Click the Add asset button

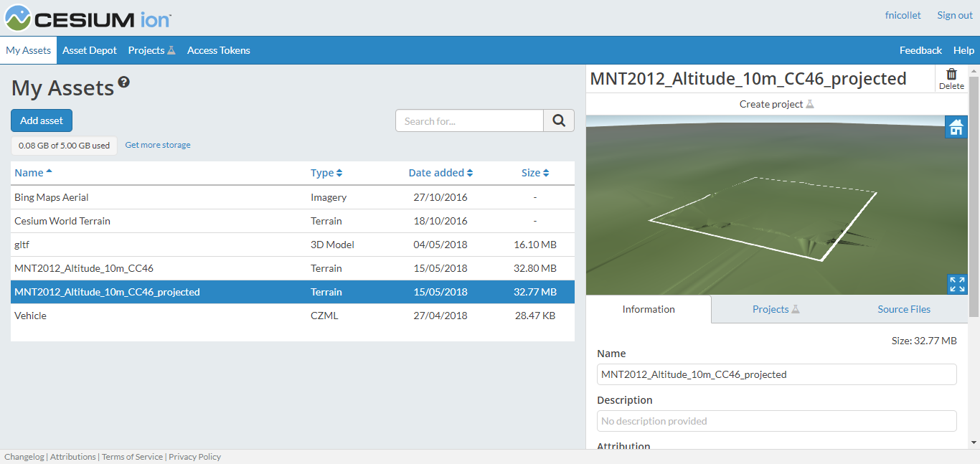pos(41,120)
